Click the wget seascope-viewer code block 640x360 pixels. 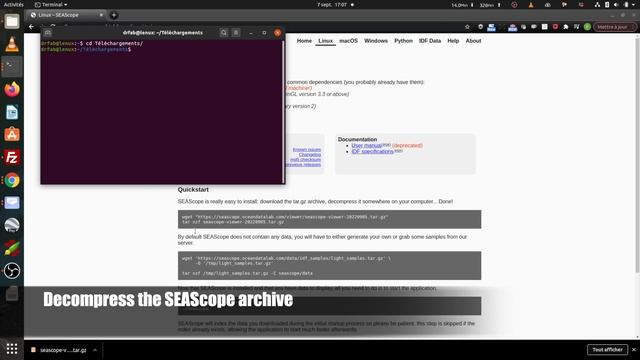[x=329, y=220]
